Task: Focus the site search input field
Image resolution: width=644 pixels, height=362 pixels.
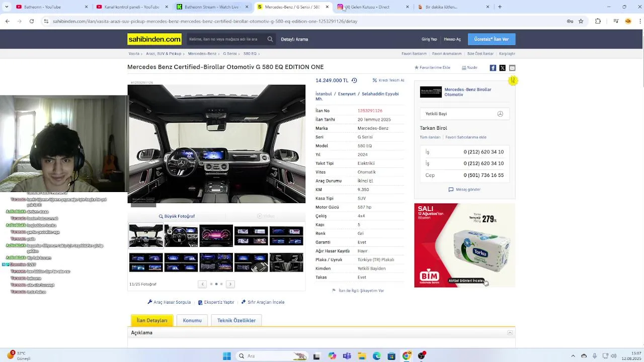Action: click(226, 39)
